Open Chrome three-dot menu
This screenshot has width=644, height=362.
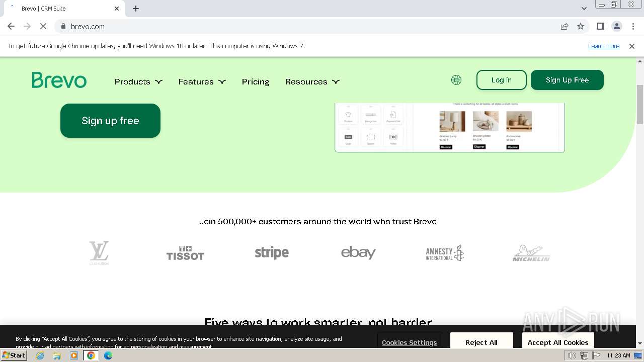(633, 26)
